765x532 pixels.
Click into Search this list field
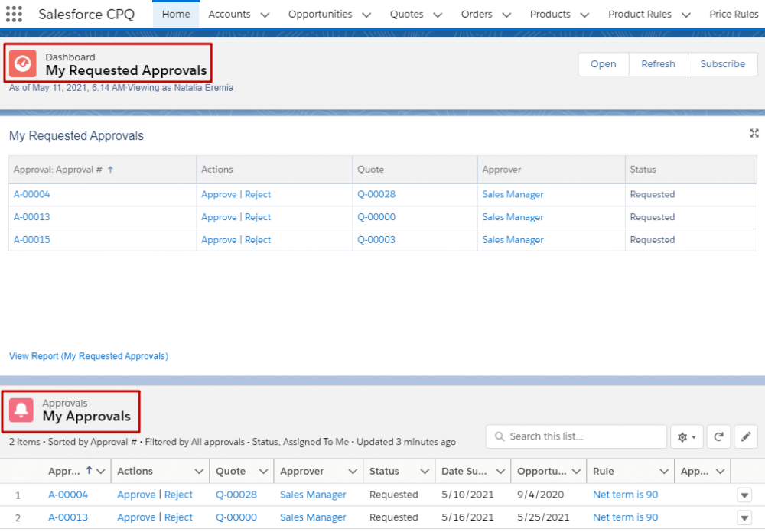[x=576, y=436]
